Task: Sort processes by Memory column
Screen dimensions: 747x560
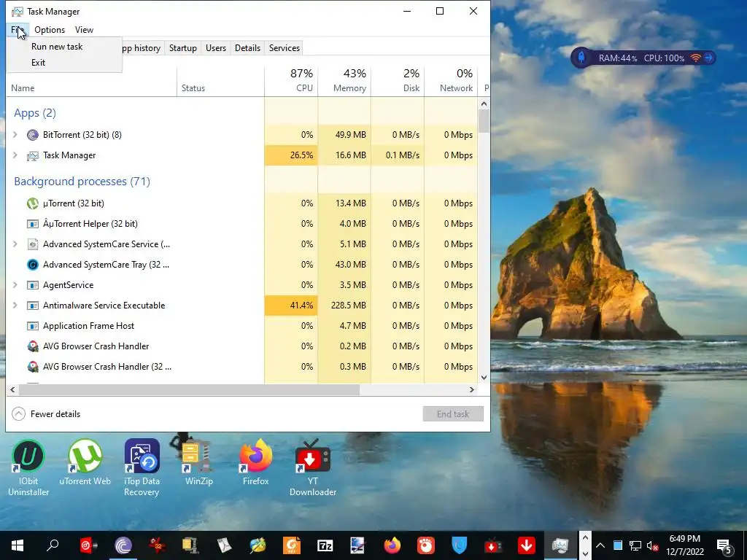Action: click(344, 80)
